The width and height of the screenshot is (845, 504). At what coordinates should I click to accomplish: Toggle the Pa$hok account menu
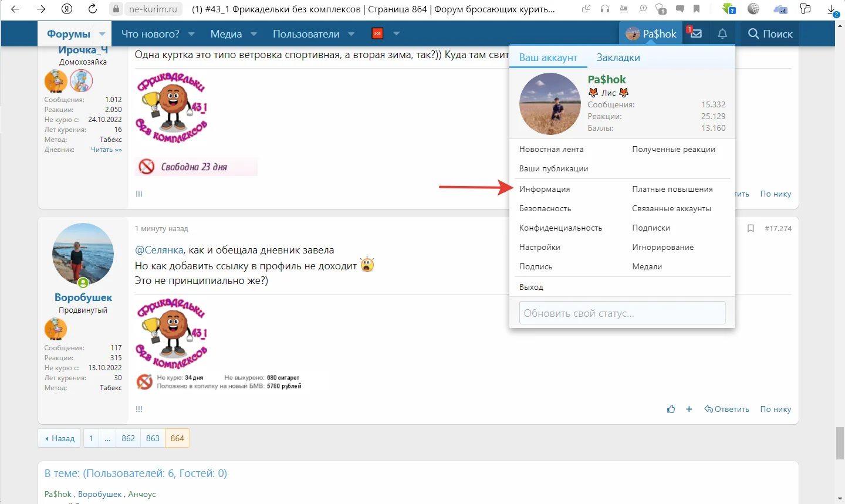coord(651,34)
